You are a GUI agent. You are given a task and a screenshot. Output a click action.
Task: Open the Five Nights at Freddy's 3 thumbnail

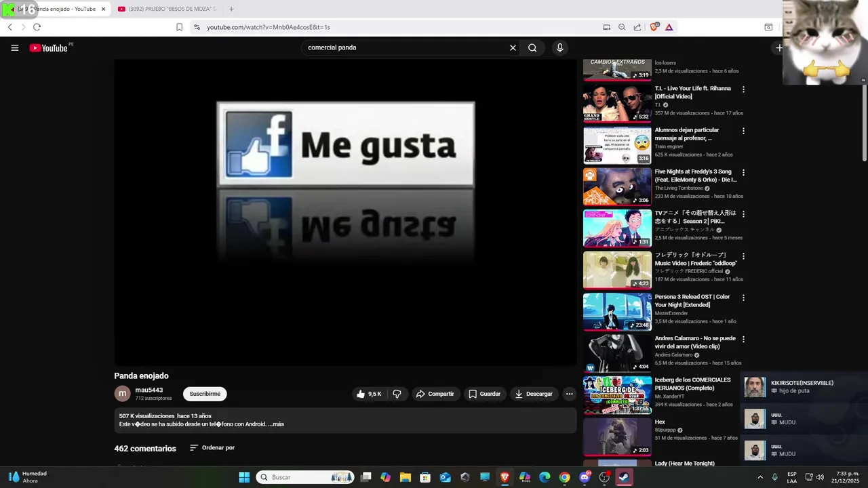tap(617, 186)
